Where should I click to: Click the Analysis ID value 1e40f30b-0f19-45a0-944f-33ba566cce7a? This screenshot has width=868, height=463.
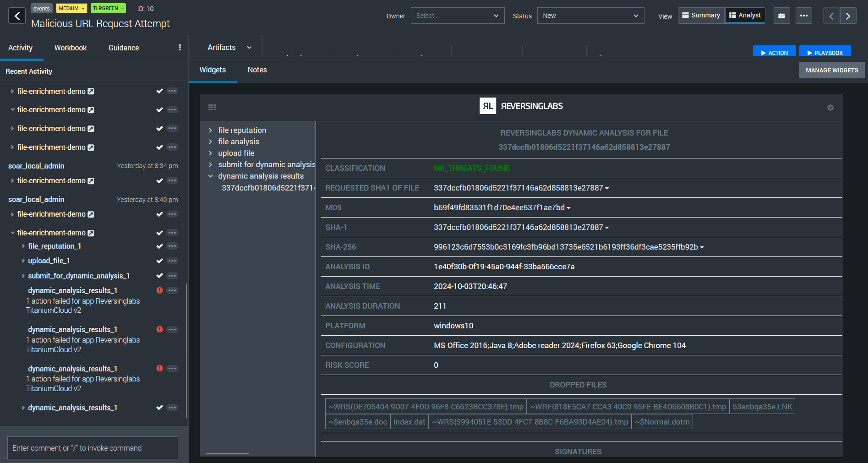(504, 267)
